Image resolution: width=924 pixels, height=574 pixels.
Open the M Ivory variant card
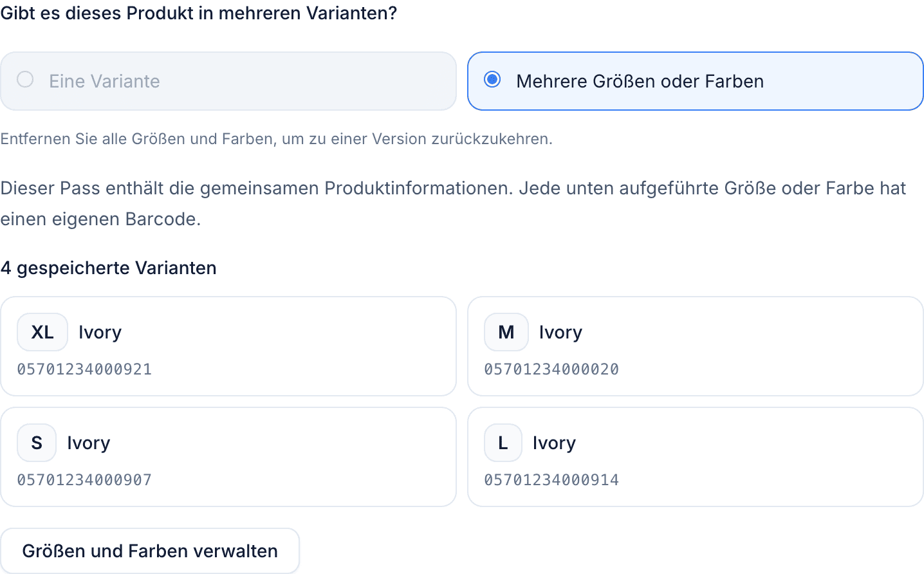pos(696,346)
